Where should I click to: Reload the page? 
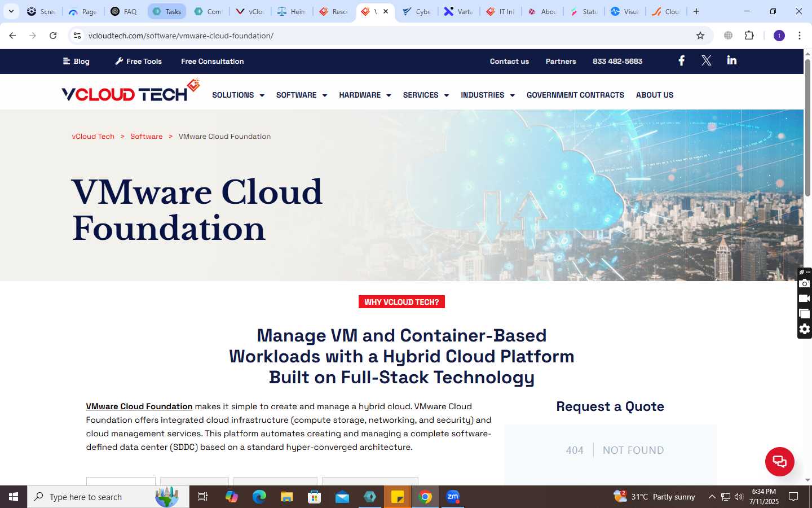[53, 36]
